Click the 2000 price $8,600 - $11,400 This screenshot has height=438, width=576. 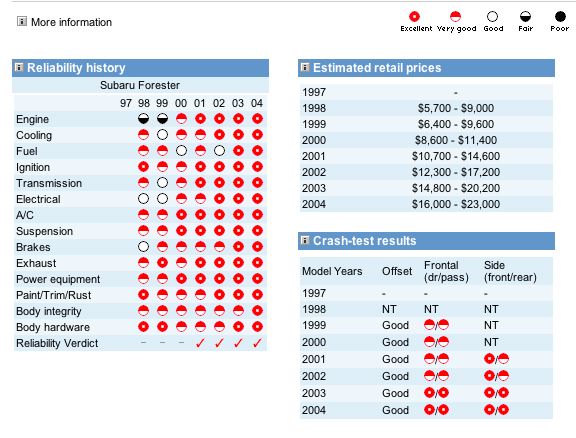coord(456,140)
